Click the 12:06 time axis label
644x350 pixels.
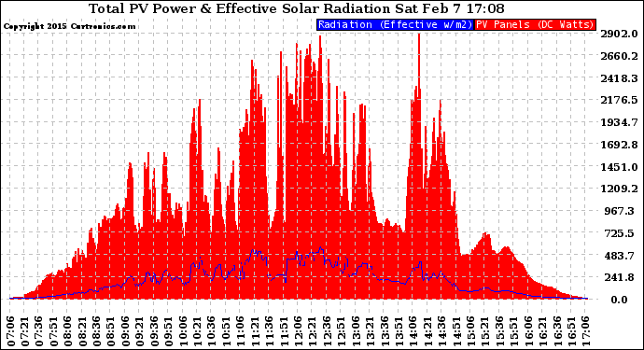point(298,330)
